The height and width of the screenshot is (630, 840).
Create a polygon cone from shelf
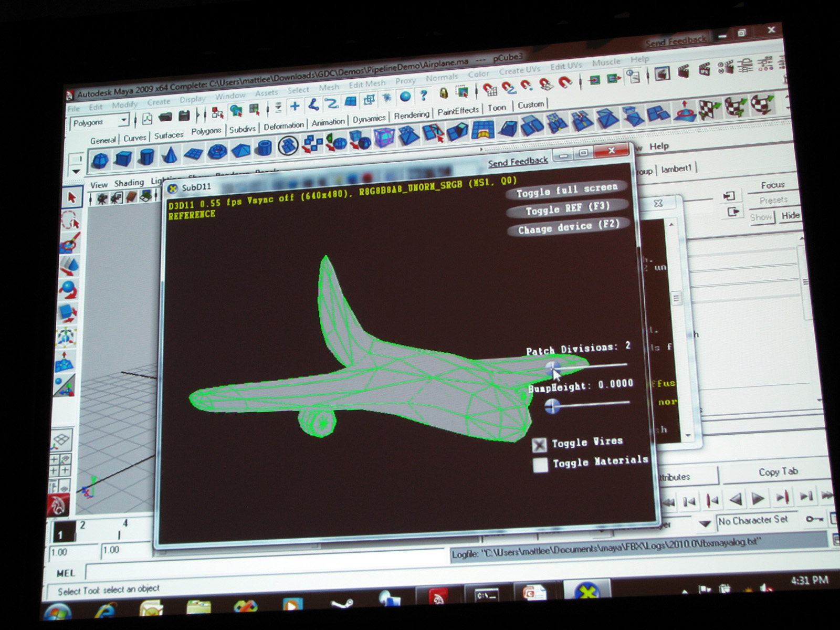tap(170, 155)
